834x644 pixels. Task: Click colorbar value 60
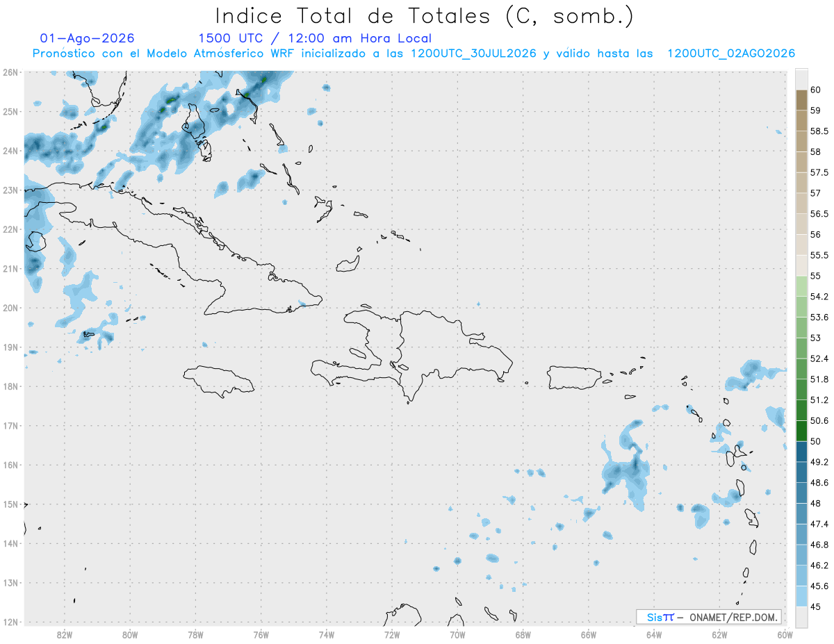click(x=815, y=90)
